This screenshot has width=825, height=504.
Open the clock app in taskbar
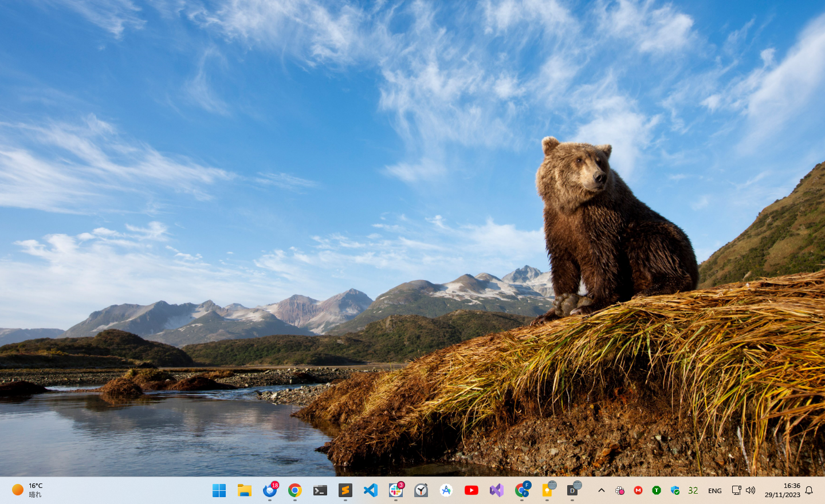click(x=421, y=490)
